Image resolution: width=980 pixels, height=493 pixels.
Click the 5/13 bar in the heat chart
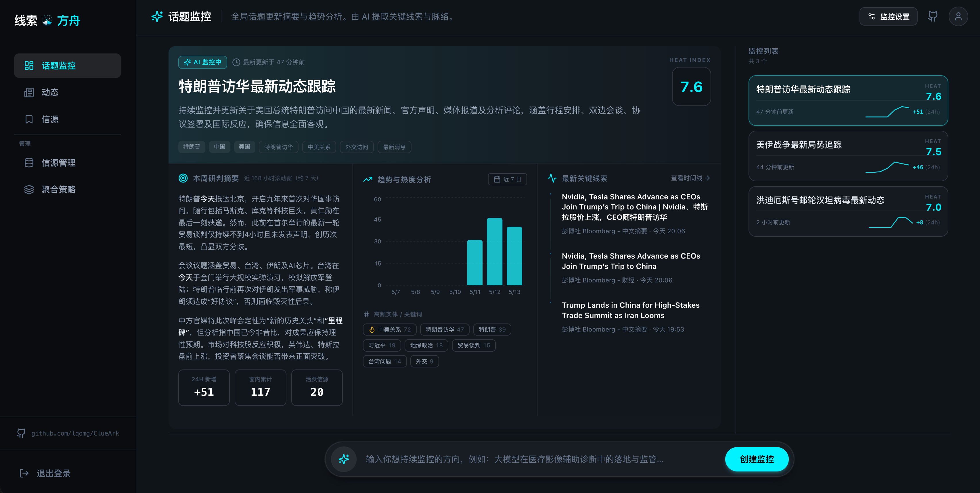coord(514,256)
